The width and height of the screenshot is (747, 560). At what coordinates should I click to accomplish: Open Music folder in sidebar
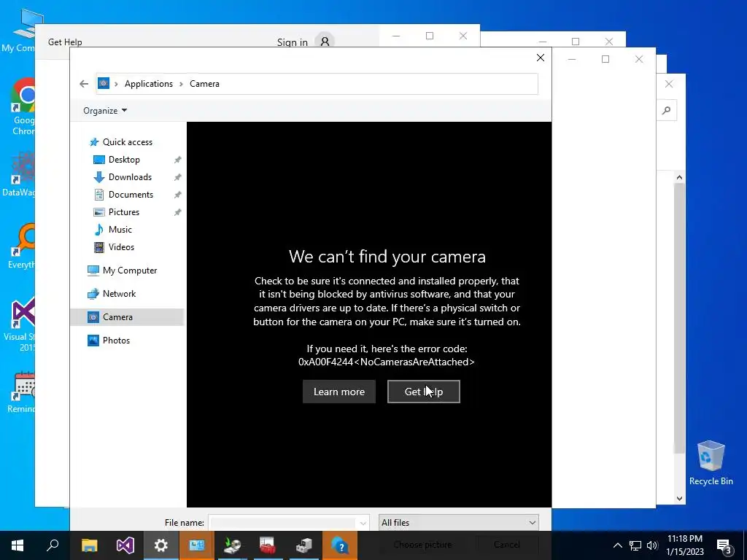point(120,230)
